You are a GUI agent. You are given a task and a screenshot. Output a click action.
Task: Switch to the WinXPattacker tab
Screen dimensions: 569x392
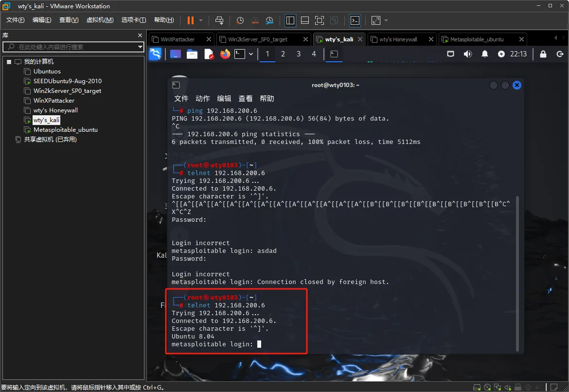[178, 39]
